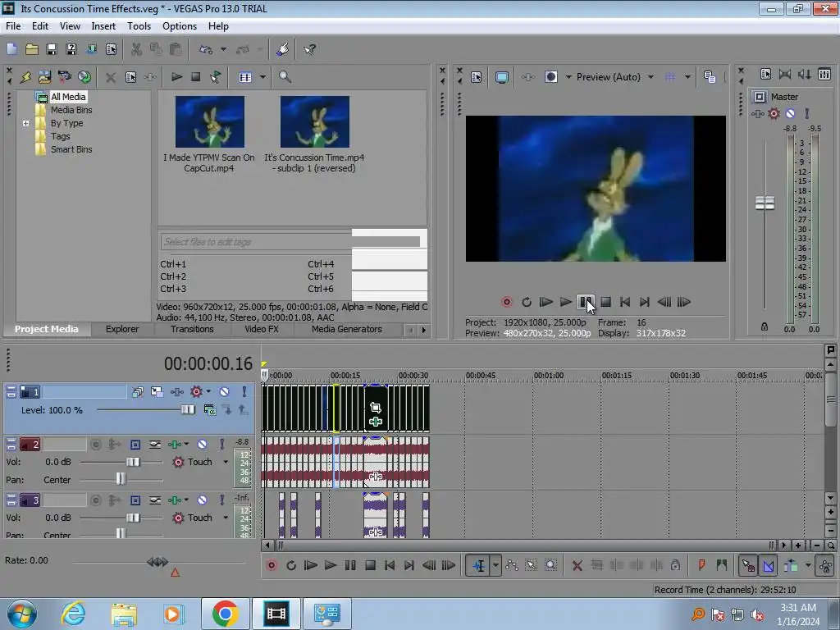Viewport: 840px width, 630px height.
Task: Select the Media Bins folder in the tree
Action: click(x=71, y=110)
